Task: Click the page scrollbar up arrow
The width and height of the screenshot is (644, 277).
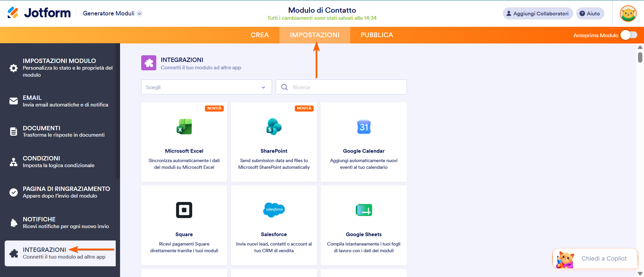Action: (x=640, y=47)
